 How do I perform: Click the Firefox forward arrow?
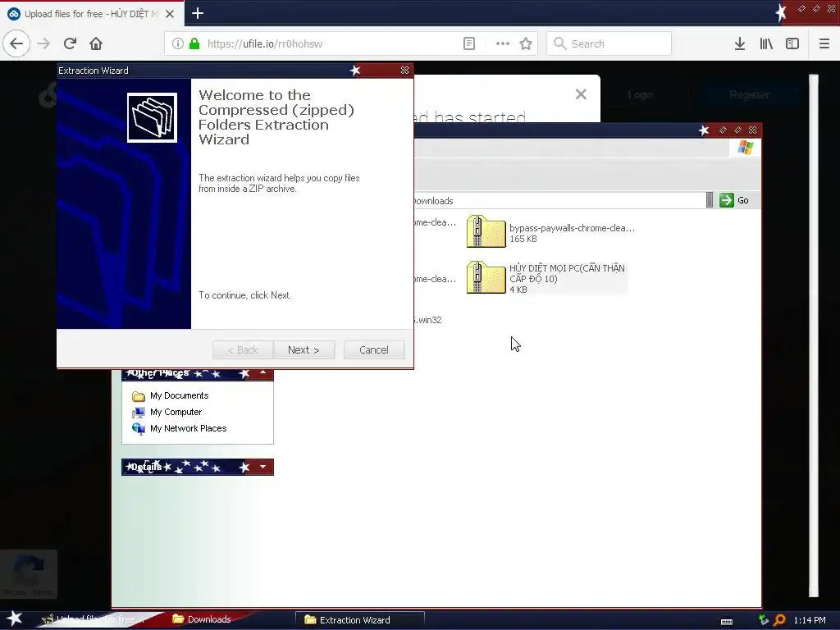(43, 43)
